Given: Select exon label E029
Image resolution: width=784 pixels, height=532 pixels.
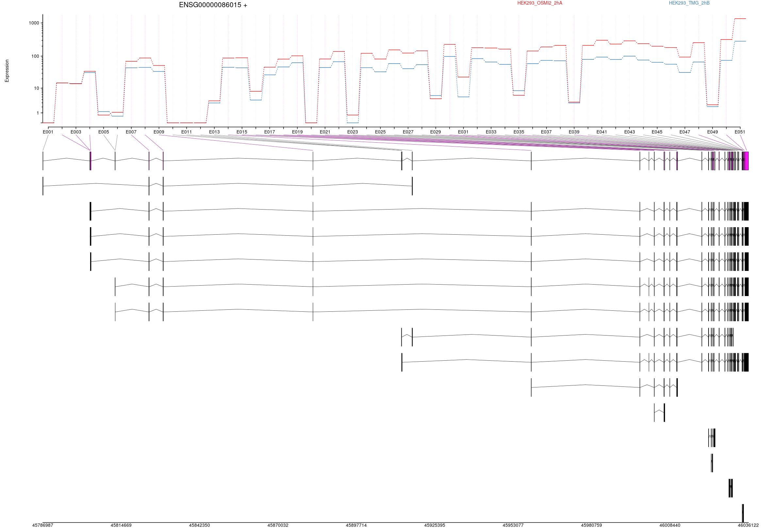Looking at the screenshot, I should click(435, 132).
